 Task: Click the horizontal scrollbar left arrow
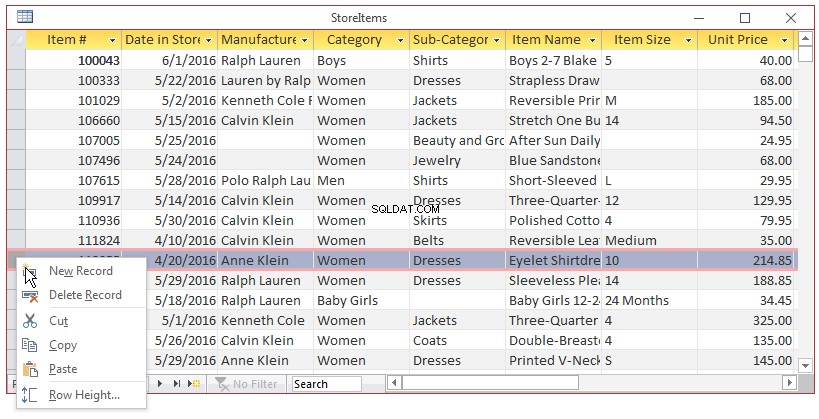394,383
